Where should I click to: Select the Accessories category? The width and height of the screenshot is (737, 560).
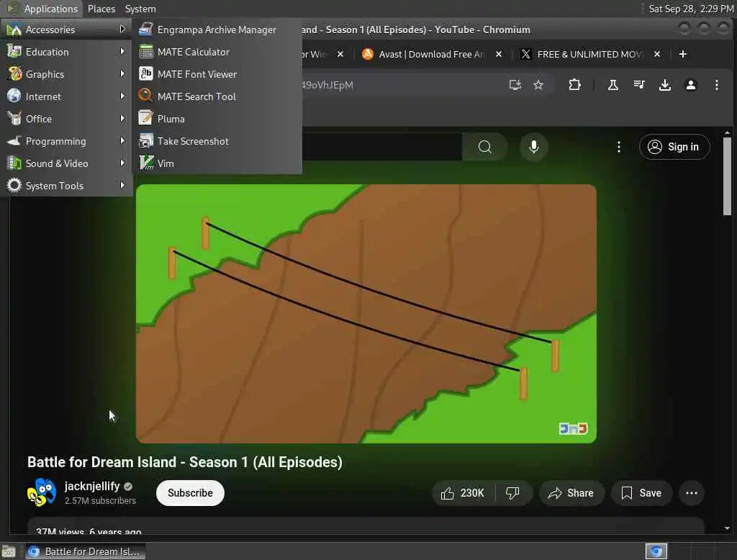pyautogui.click(x=66, y=30)
